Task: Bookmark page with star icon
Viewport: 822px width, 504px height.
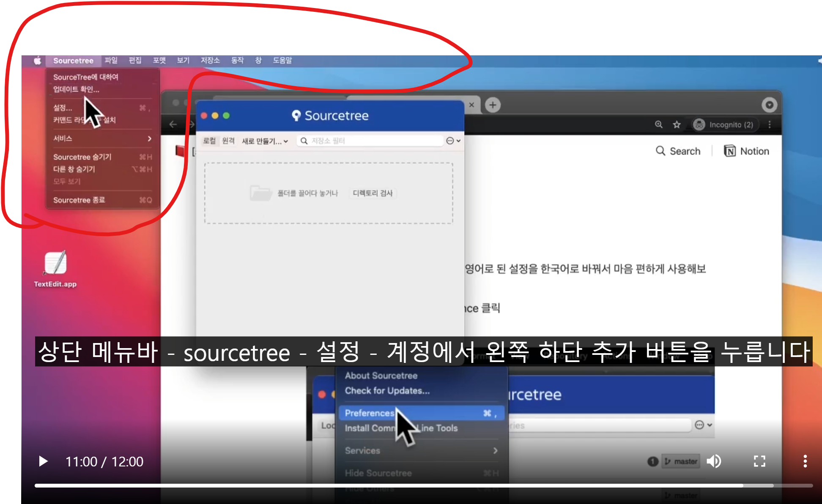Action: point(677,124)
